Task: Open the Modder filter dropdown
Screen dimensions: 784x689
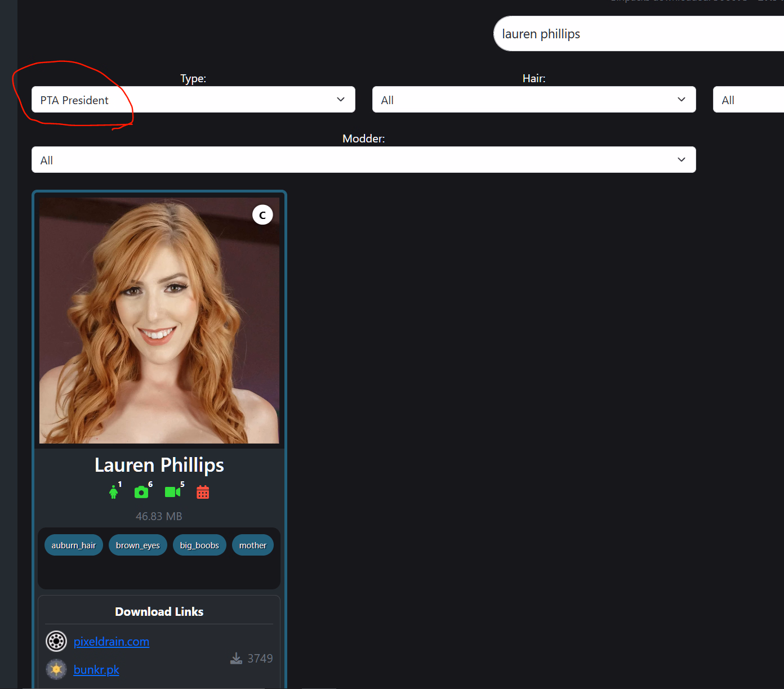Action: (363, 160)
